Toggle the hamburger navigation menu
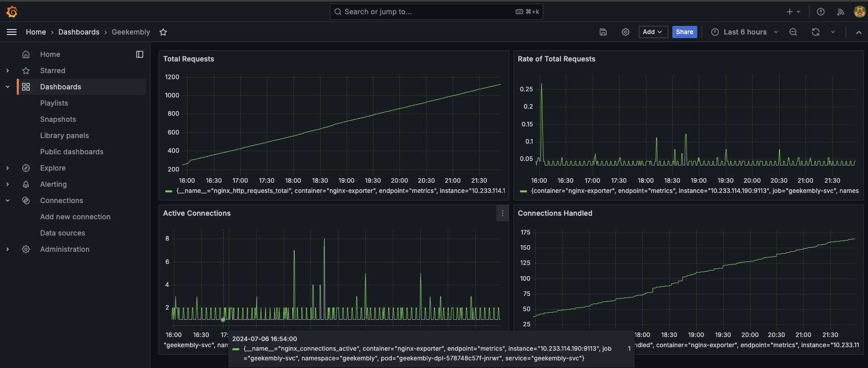Image resolution: width=868 pixels, height=368 pixels. point(12,32)
